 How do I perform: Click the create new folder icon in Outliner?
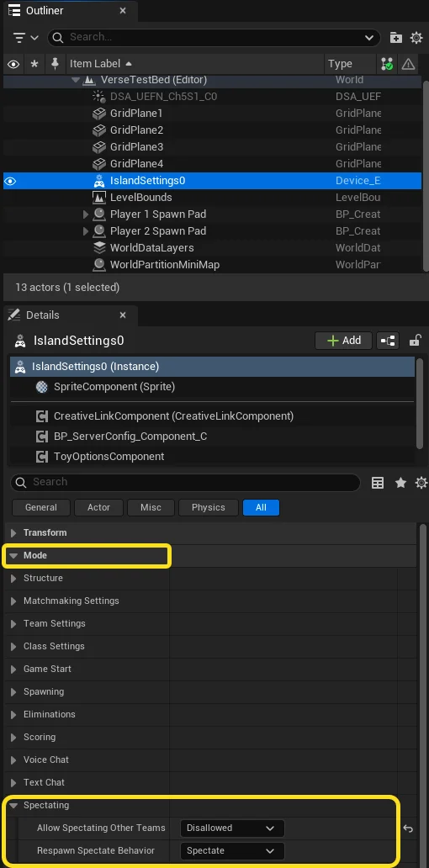pyautogui.click(x=396, y=38)
